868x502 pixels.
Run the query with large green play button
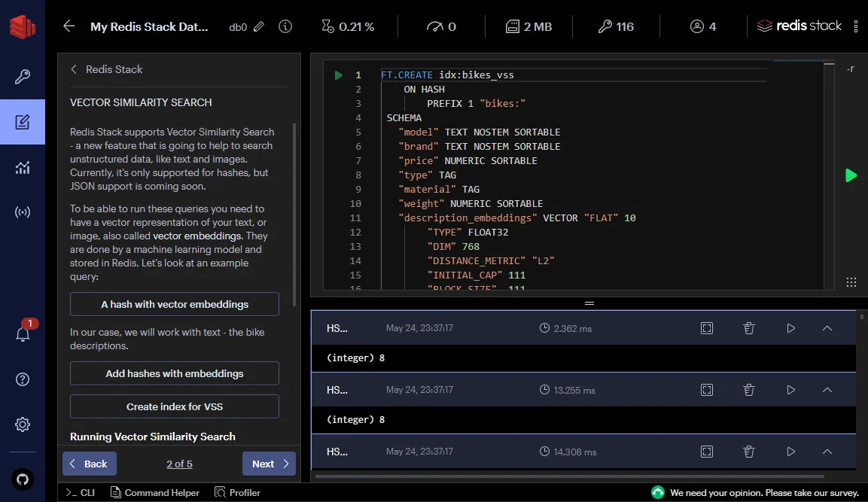pos(851,175)
